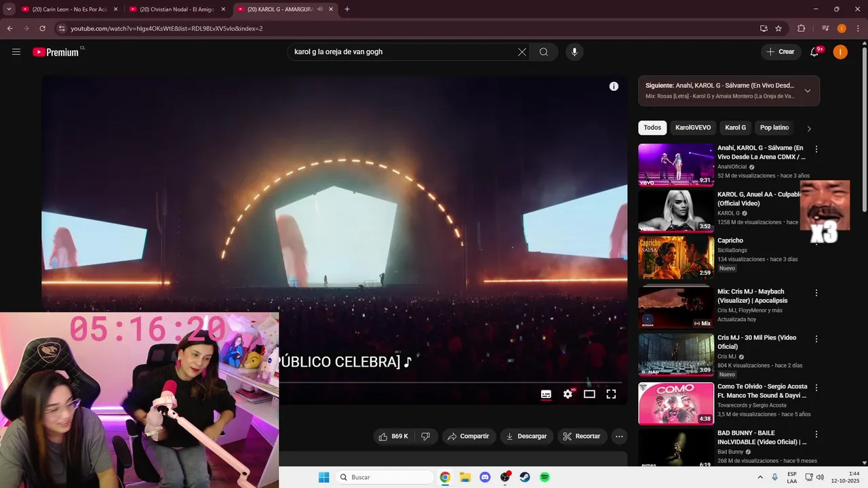Open options for Como Te Olvido video
Image resolution: width=868 pixels, height=488 pixels.
(x=816, y=388)
